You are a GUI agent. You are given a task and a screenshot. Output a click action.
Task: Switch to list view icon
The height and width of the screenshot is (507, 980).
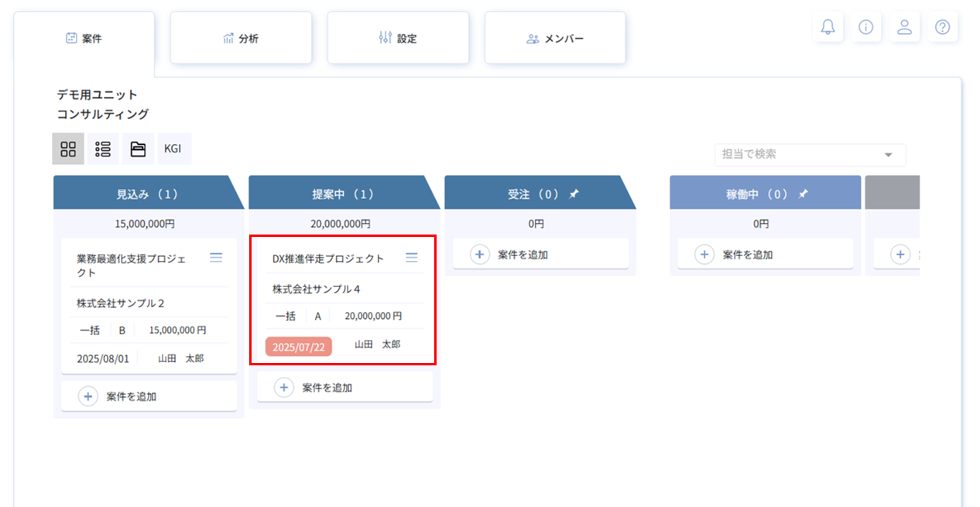[103, 149]
